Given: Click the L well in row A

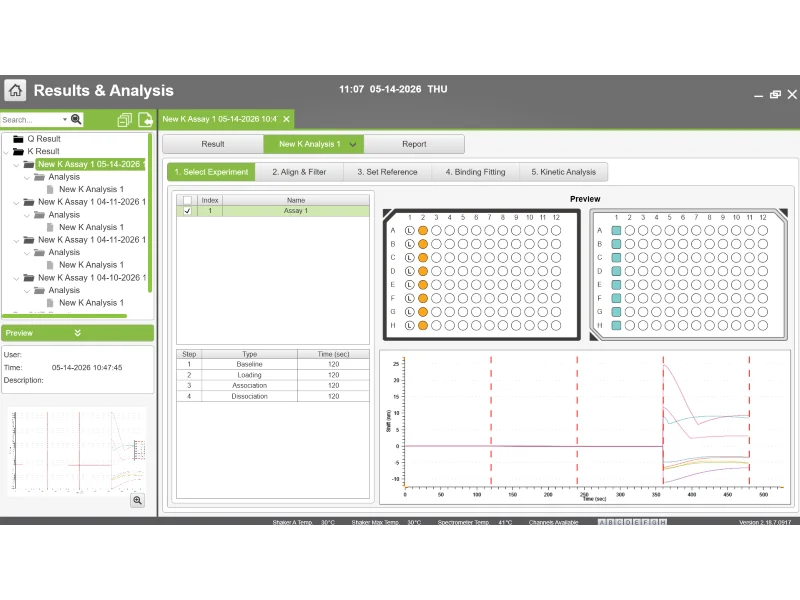Looking at the screenshot, I should [409, 231].
